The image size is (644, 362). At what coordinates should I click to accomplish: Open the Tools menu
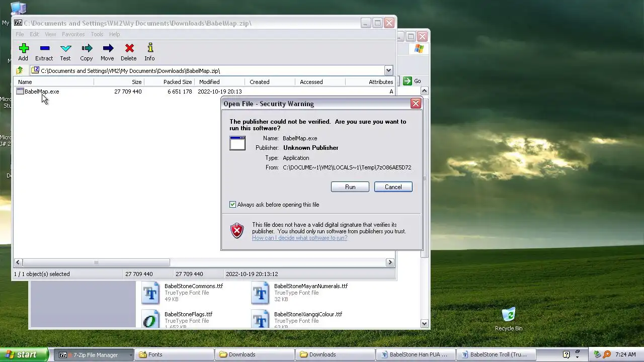point(97,34)
